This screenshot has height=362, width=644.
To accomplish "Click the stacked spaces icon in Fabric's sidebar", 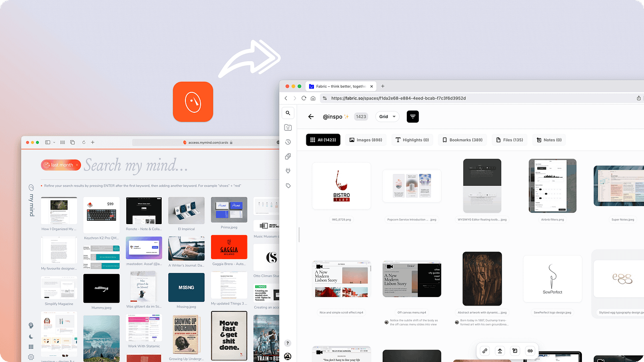I will pos(288,156).
